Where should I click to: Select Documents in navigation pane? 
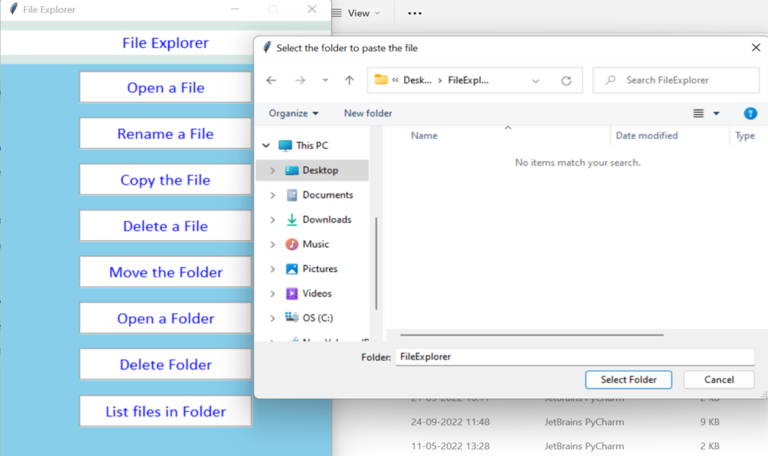click(328, 195)
